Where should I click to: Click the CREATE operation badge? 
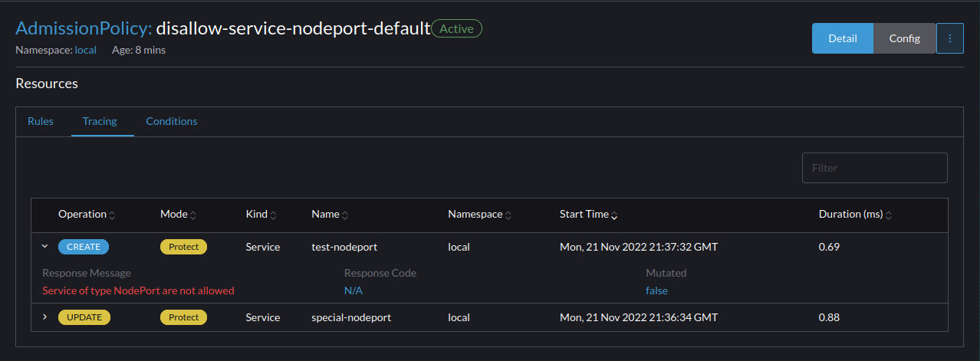84,247
